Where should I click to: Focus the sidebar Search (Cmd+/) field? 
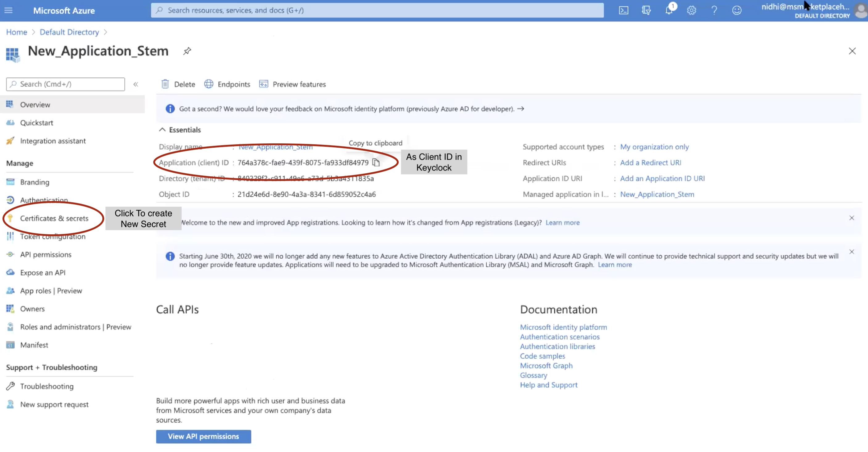[x=65, y=84]
